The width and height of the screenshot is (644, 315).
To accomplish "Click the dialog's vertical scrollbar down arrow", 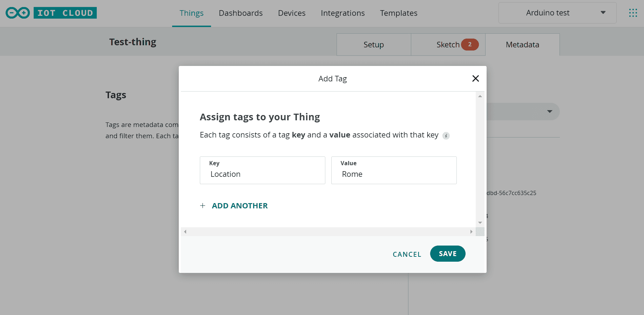I will (480, 223).
